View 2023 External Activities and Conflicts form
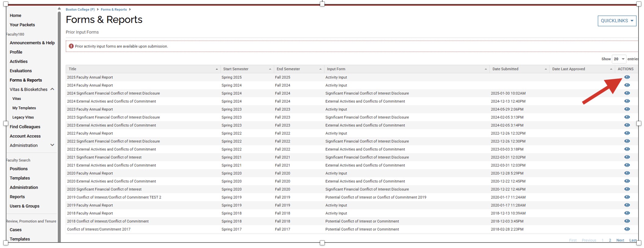Viewport: 644px width, 248px height. pos(627,125)
